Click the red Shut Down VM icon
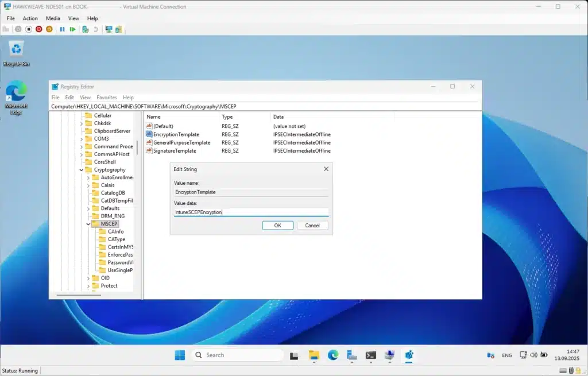Screen dimensions: 588x376 coord(39,29)
